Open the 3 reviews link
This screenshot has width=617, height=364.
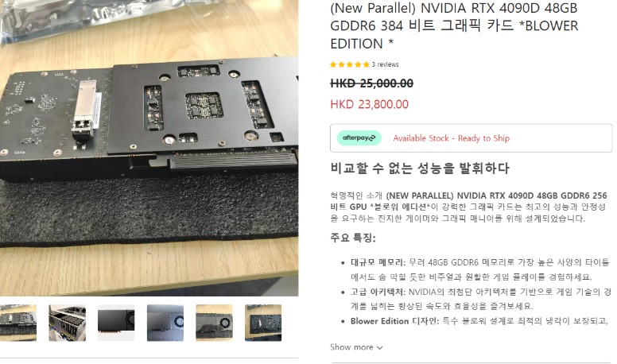[386, 64]
